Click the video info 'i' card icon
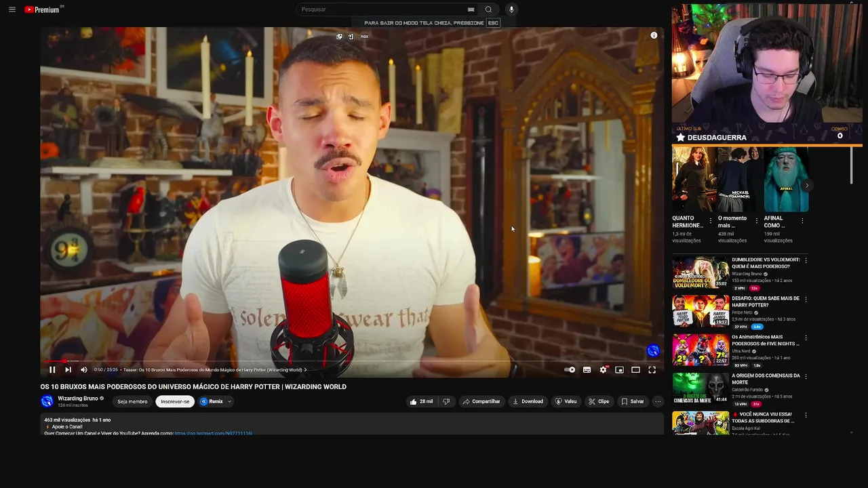 654,35
